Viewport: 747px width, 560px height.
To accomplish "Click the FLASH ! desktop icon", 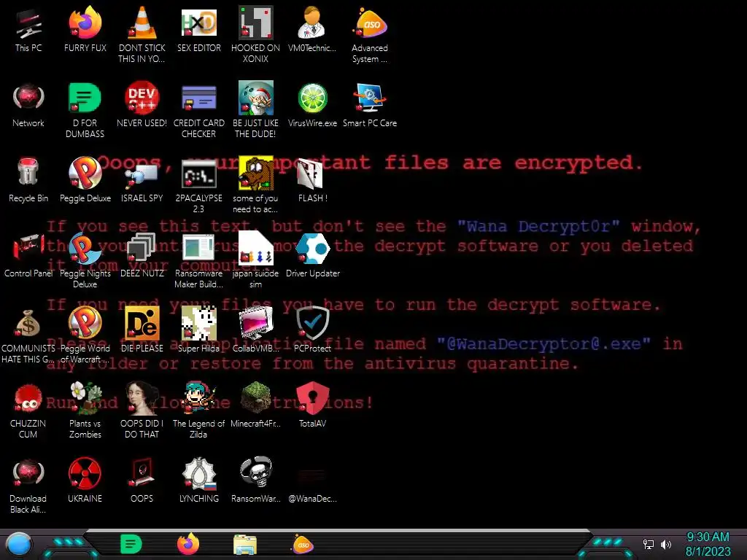I will coord(312,181).
